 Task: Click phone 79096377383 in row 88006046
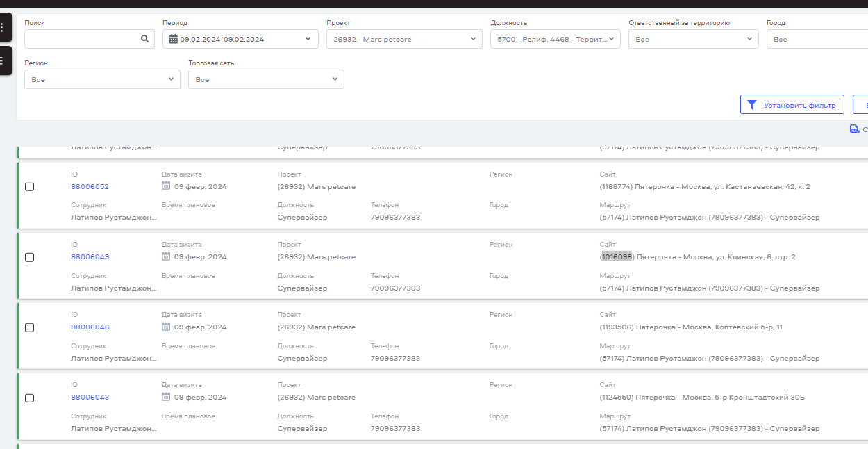click(x=395, y=358)
